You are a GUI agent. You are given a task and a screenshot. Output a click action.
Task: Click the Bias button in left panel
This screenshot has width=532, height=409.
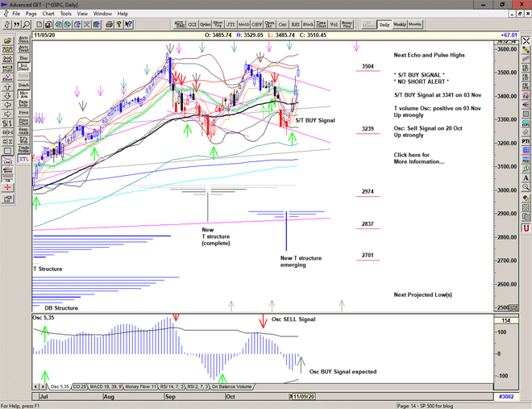point(23,59)
